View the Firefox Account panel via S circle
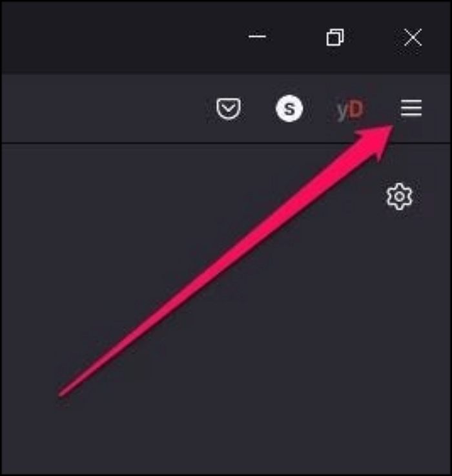The height and width of the screenshot is (476, 452). pyautogui.click(x=289, y=109)
